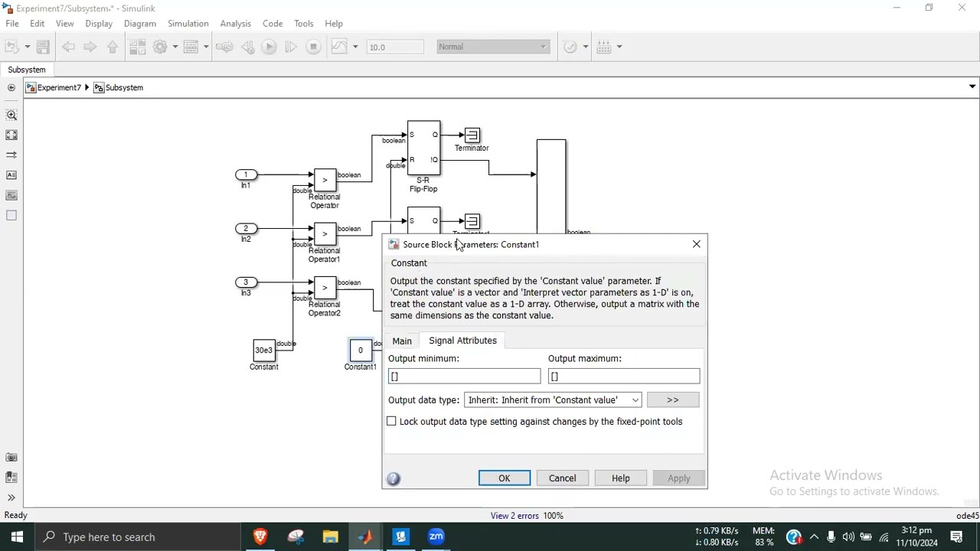Click the Save toolbar icon
980x551 pixels.
pos(44,47)
